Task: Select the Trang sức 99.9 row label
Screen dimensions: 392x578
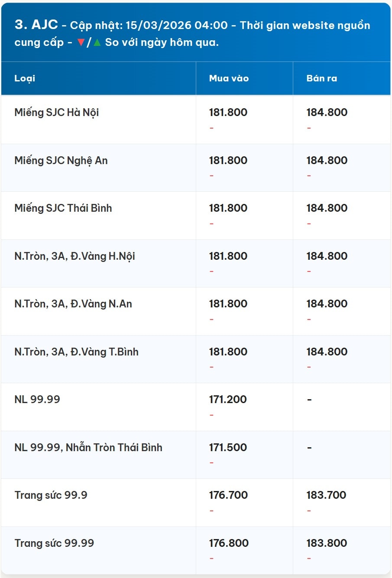Action: pos(51,495)
